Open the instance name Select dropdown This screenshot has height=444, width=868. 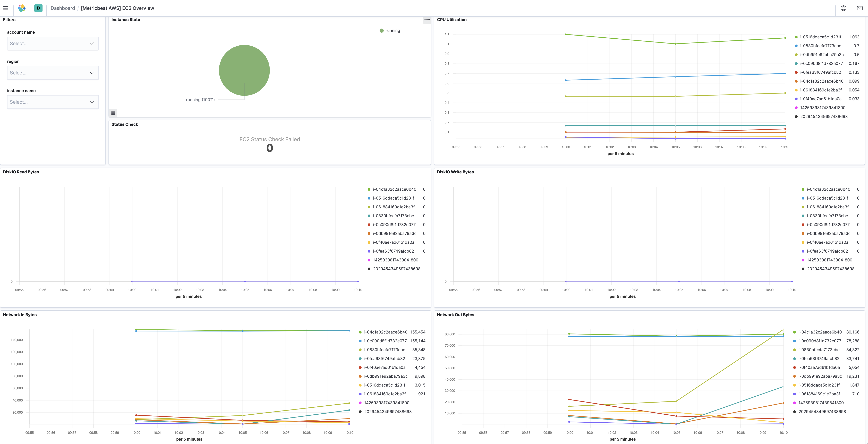click(x=53, y=102)
